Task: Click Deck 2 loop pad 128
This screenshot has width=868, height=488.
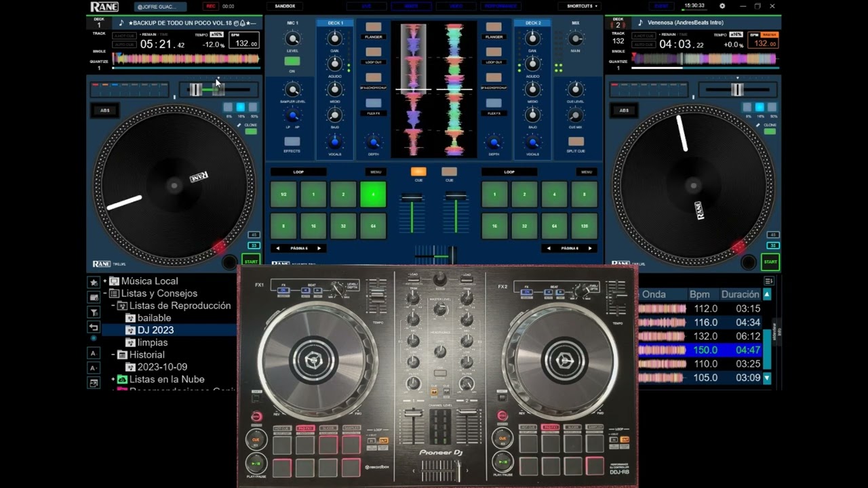Action: coord(585,226)
